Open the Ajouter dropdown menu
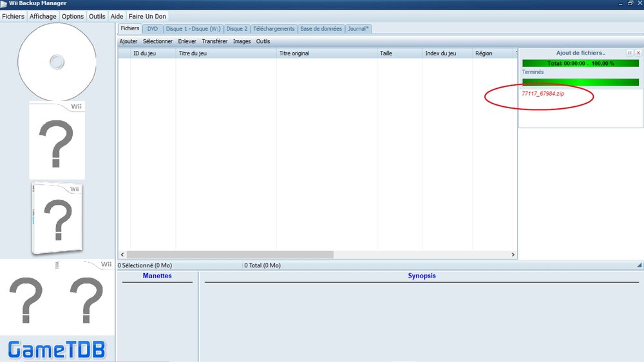The height and width of the screenshot is (362, 644). [128, 41]
